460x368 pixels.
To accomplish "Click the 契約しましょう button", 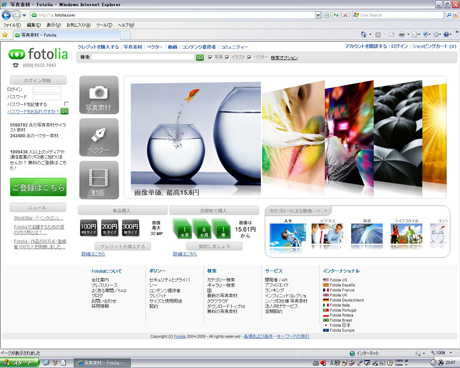I will (214, 246).
